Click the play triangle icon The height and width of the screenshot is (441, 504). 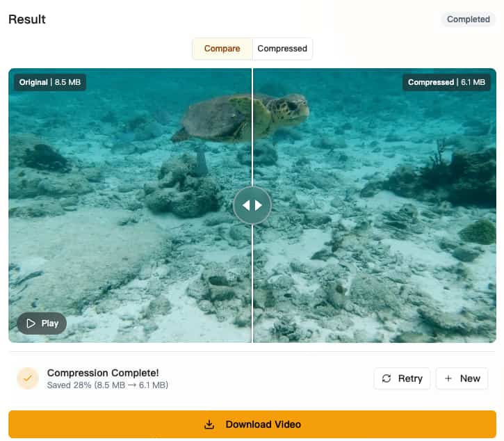(x=31, y=323)
